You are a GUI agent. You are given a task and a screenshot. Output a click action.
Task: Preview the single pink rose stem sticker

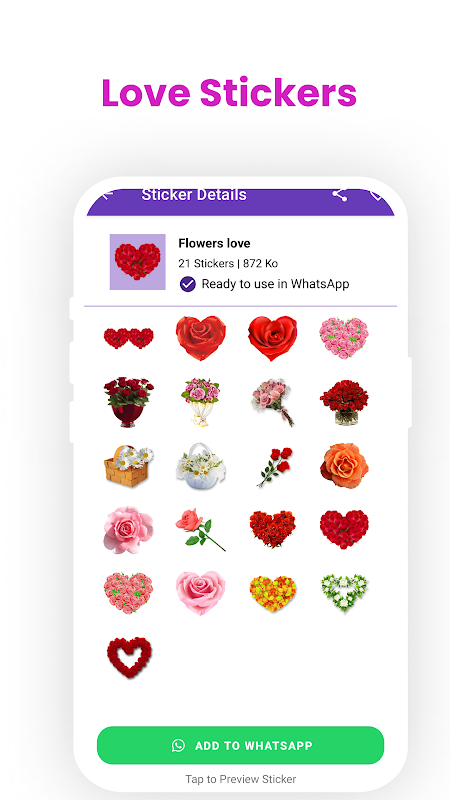201,529
